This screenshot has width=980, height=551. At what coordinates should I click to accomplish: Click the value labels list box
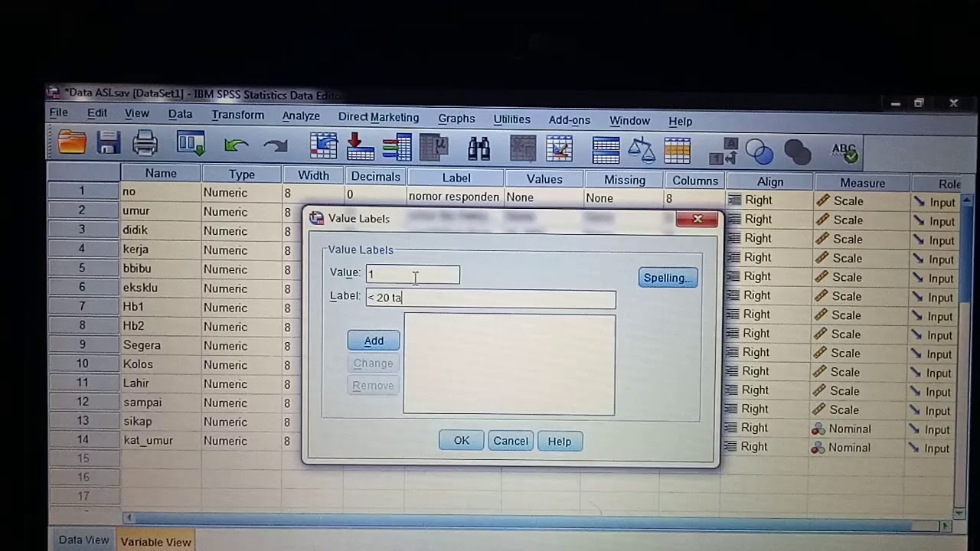click(x=509, y=364)
